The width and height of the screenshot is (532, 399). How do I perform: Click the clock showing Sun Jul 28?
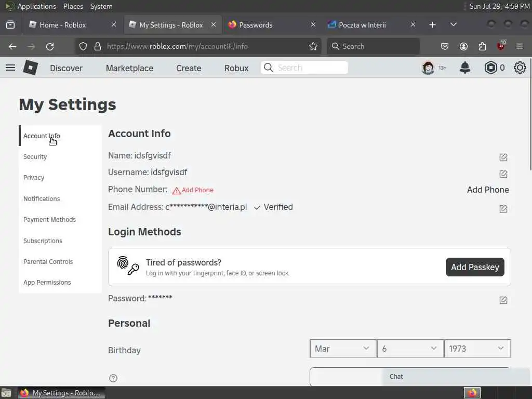click(x=499, y=6)
